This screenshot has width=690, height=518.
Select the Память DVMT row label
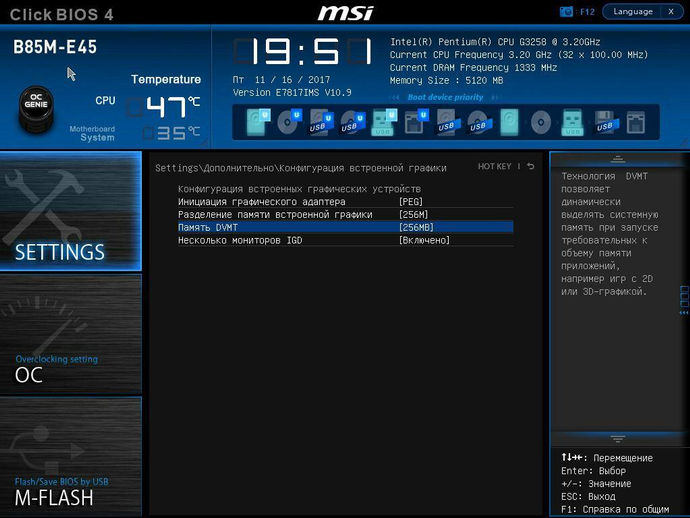pyautogui.click(x=208, y=227)
